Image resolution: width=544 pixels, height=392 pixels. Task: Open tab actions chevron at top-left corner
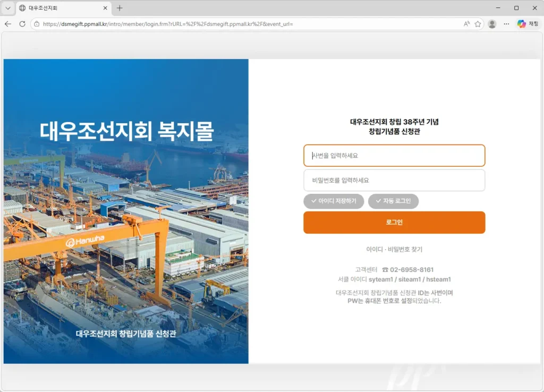pyautogui.click(x=7, y=8)
